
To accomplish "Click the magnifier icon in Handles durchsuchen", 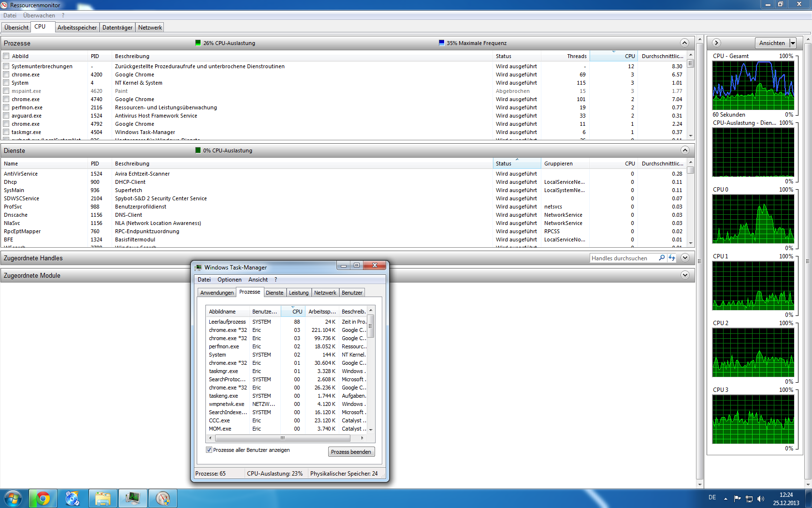I will coord(662,258).
